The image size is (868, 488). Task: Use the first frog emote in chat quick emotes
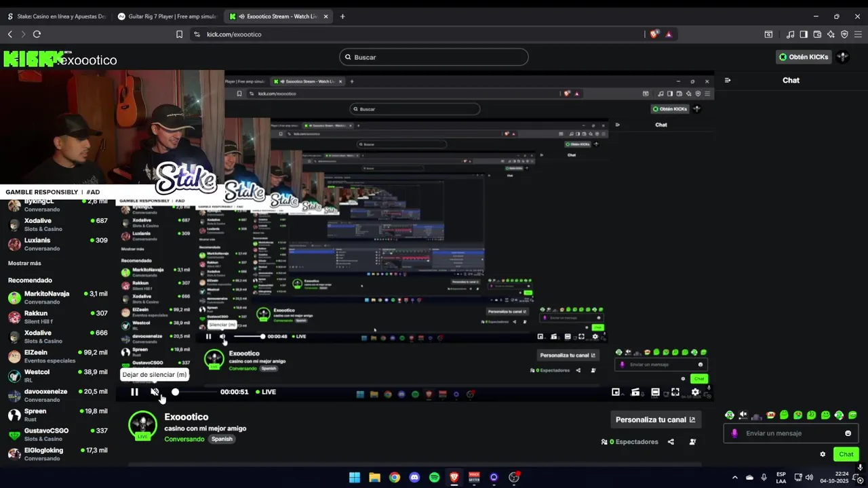pyautogui.click(x=729, y=415)
